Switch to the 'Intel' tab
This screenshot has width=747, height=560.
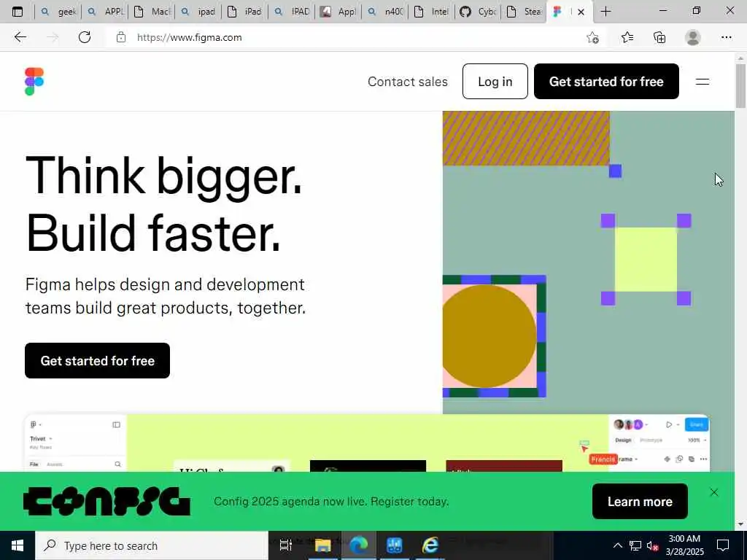pyautogui.click(x=432, y=12)
